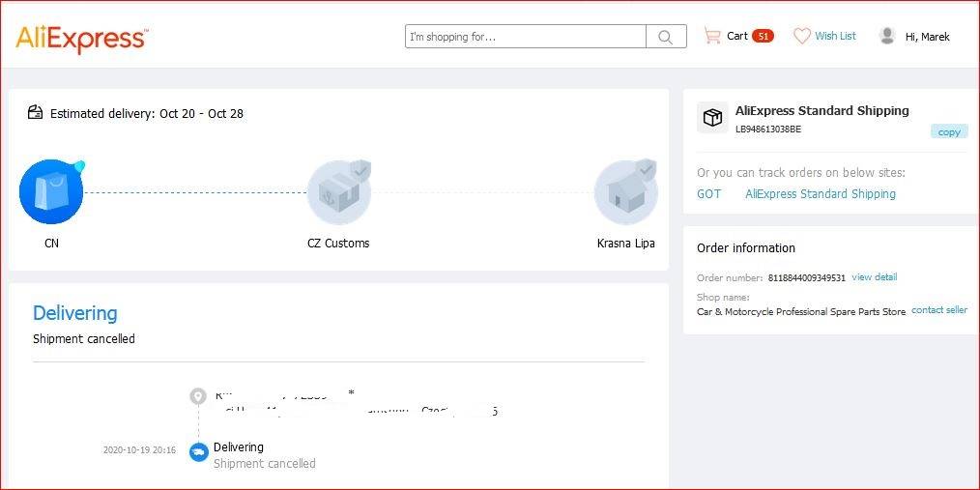The image size is (980, 490).
Task: Focus the "I'm shopping for..." search box
Action: pos(526,37)
